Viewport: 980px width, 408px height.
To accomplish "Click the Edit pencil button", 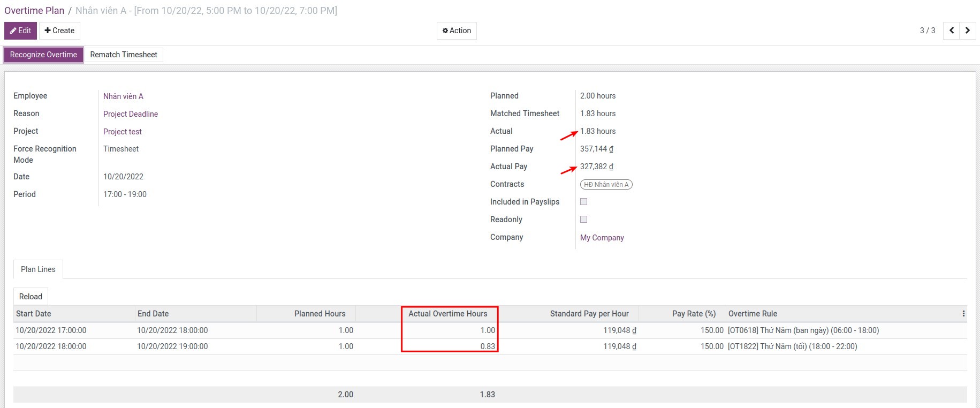I will (x=21, y=31).
